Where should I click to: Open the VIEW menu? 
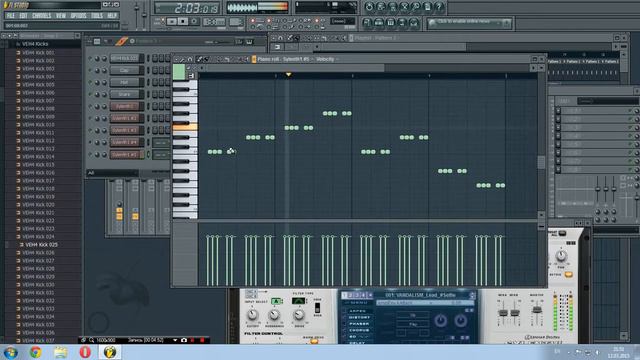tap(61, 16)
